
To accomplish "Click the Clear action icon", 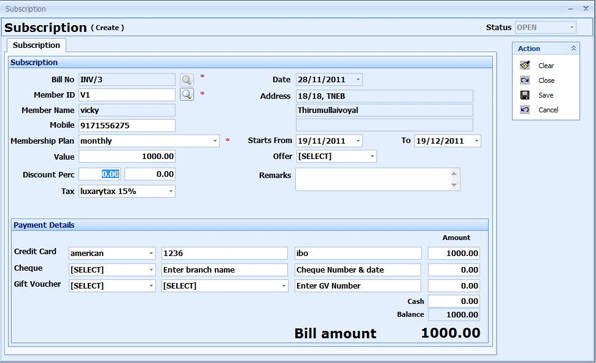I will click(x=525, y=65).
